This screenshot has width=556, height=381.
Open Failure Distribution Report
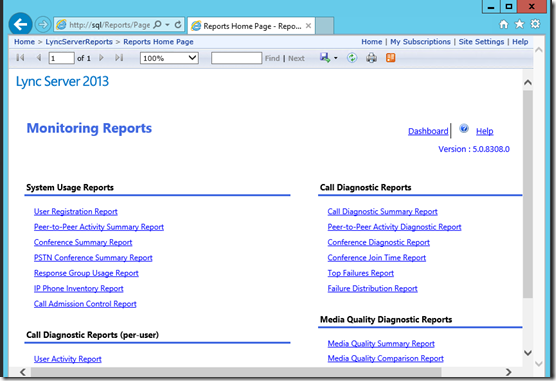tap(372, 288)
